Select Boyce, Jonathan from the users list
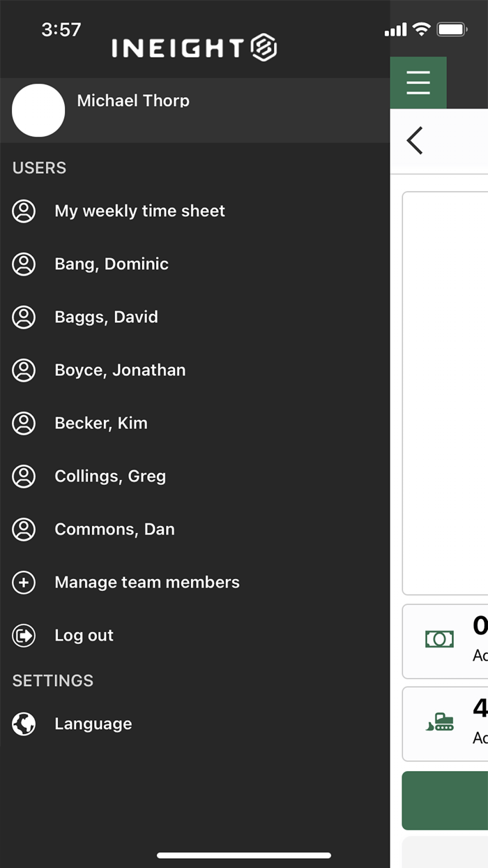The width and height of the screenshot is (488, 868). click(120, 370)
